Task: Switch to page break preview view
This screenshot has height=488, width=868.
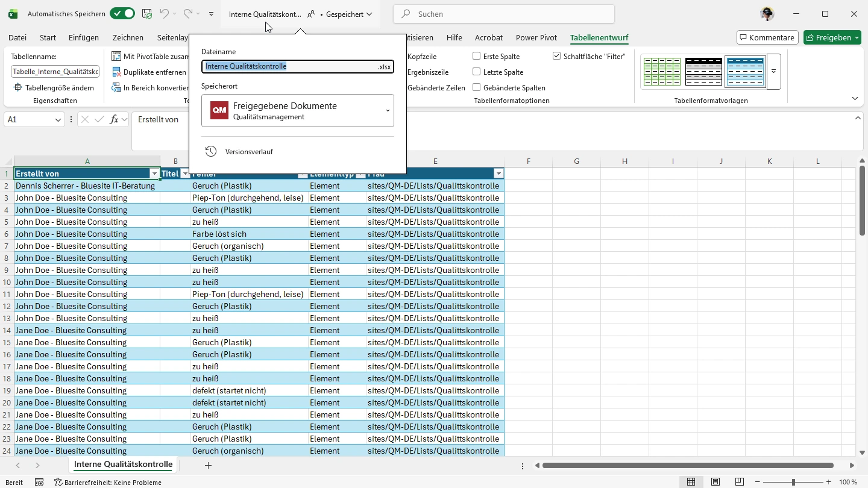Action: pyautogui.click(x=740, y=482)
